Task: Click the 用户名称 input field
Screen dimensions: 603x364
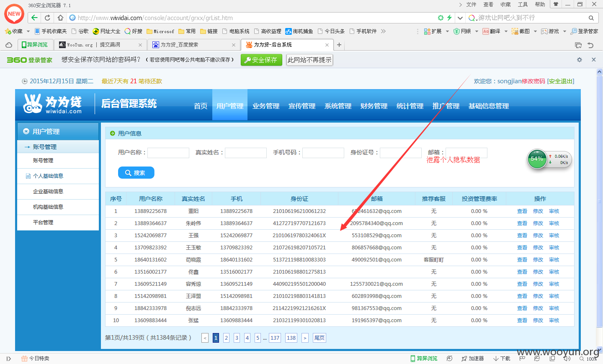Action: click(x=168, y=153)
